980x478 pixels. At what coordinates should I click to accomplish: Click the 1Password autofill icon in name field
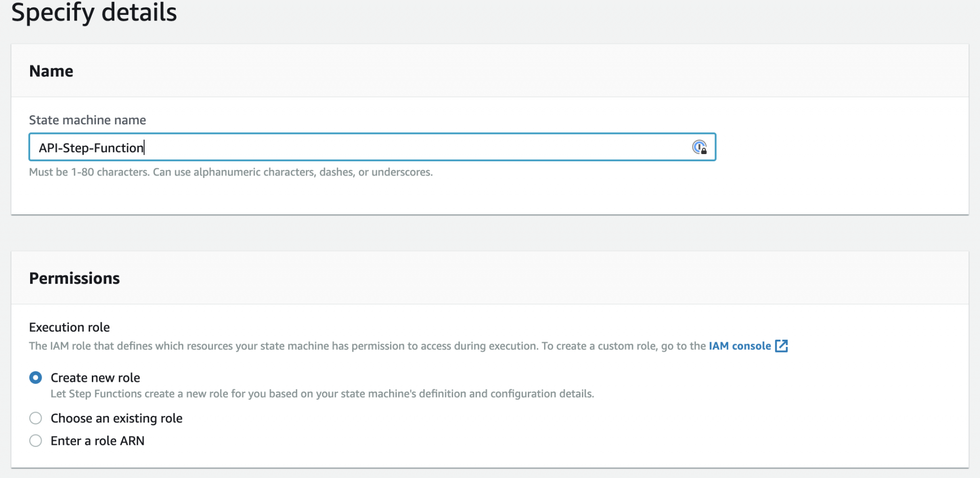[x=701, y=147]
